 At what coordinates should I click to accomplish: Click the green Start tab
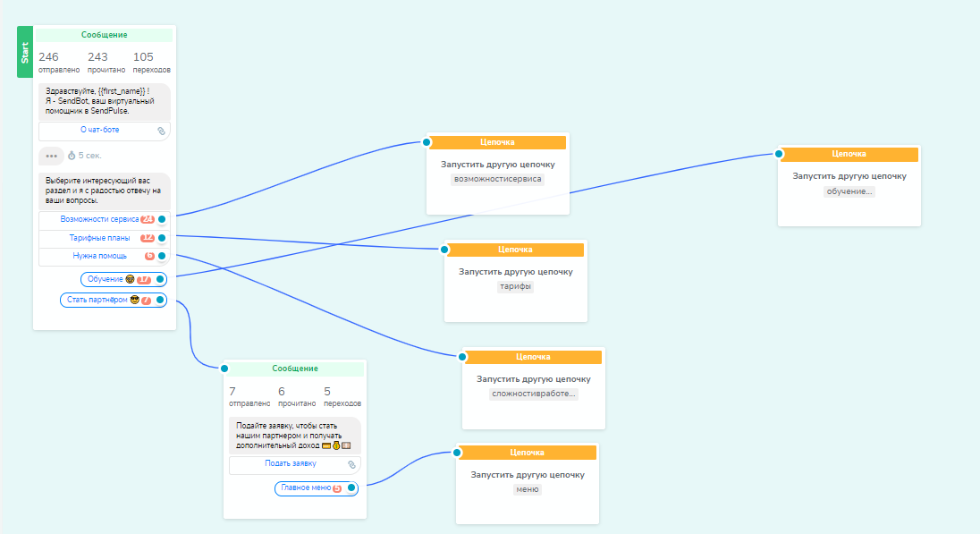25,52
